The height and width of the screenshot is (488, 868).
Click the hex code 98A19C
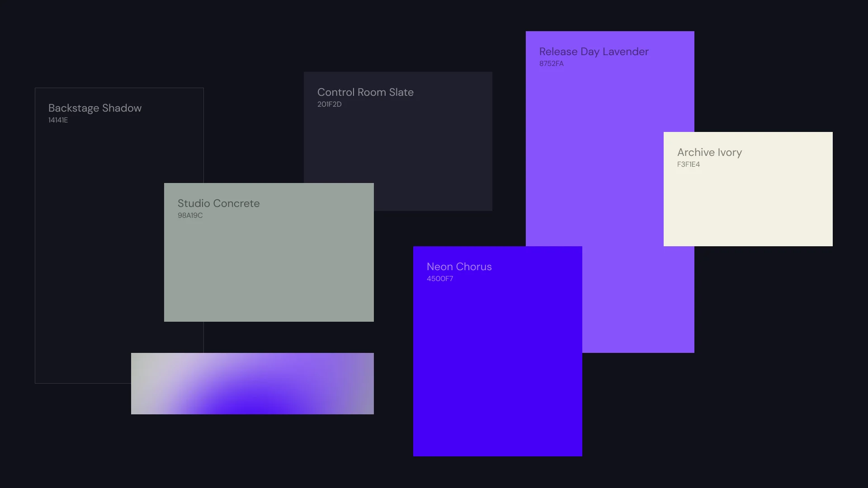pos(190,216)
